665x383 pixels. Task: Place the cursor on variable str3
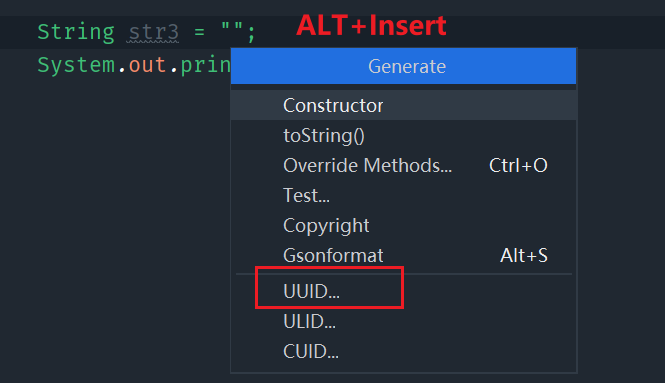point(154,32)
